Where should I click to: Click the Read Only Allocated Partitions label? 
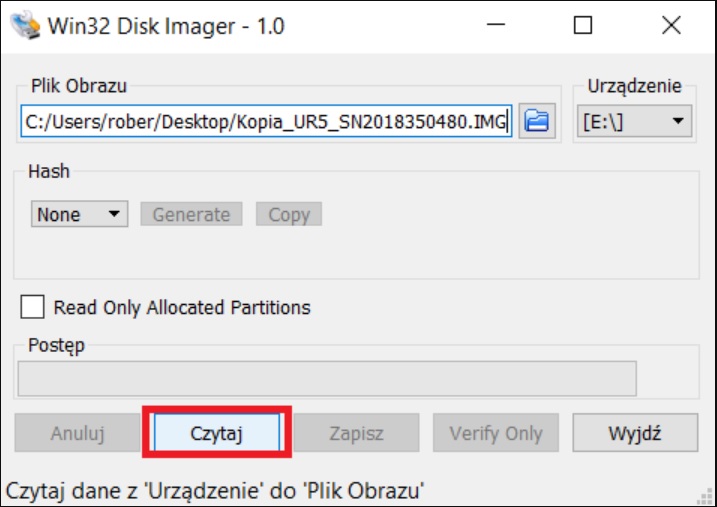coord(182,308)
